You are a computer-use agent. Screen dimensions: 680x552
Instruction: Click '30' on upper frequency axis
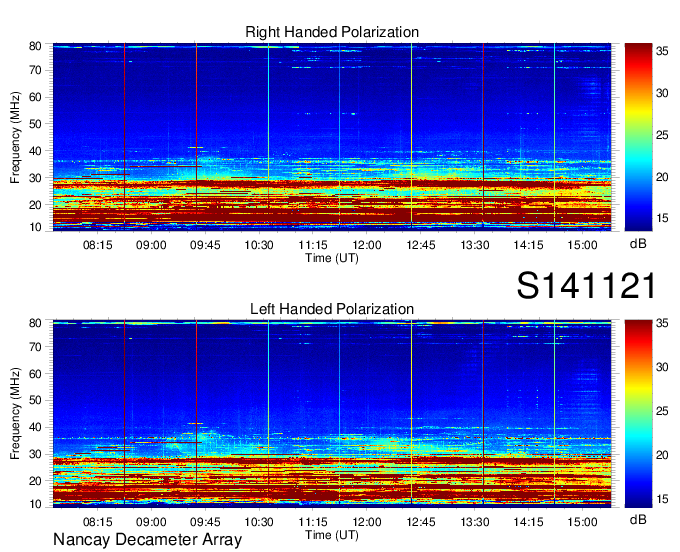click(35, 178)
